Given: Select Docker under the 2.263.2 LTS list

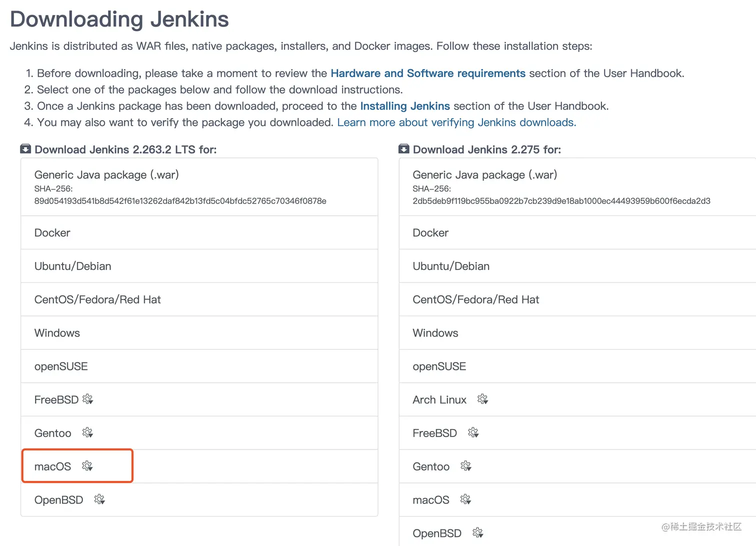Looking at the screenshot, I should tap(199, 232).
